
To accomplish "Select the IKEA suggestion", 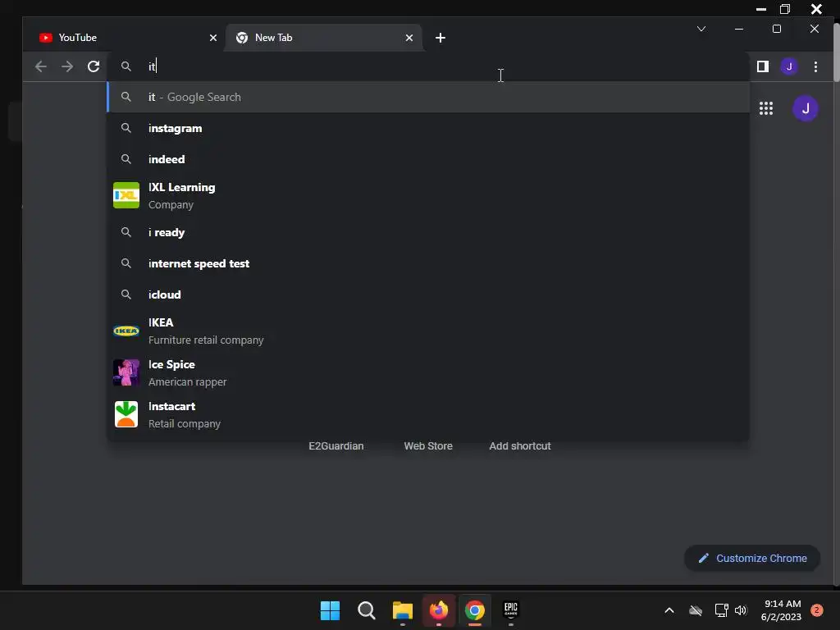I will (x=428, y=331).
